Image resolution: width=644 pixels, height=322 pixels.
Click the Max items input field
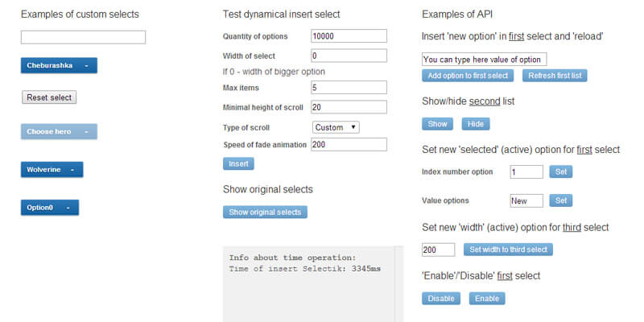349,87
